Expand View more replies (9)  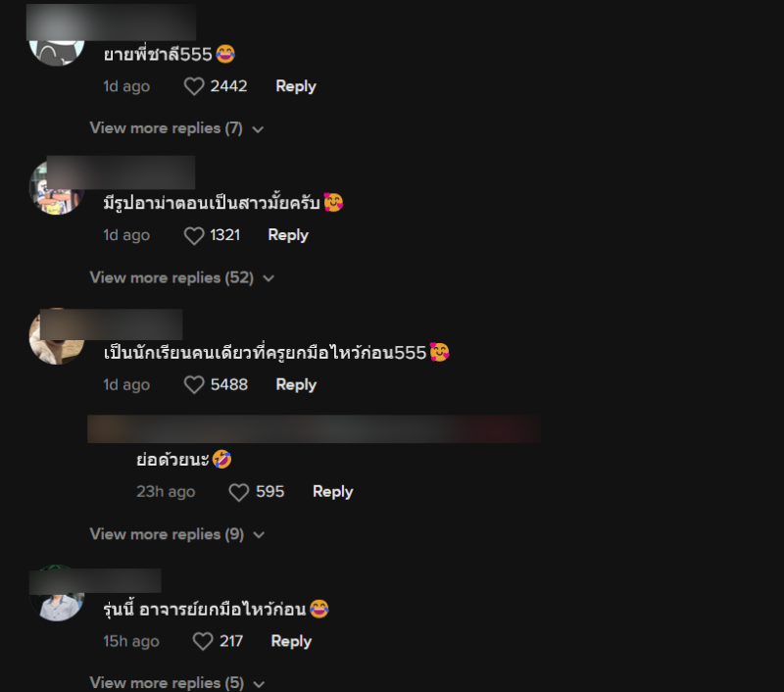[177, 534]
